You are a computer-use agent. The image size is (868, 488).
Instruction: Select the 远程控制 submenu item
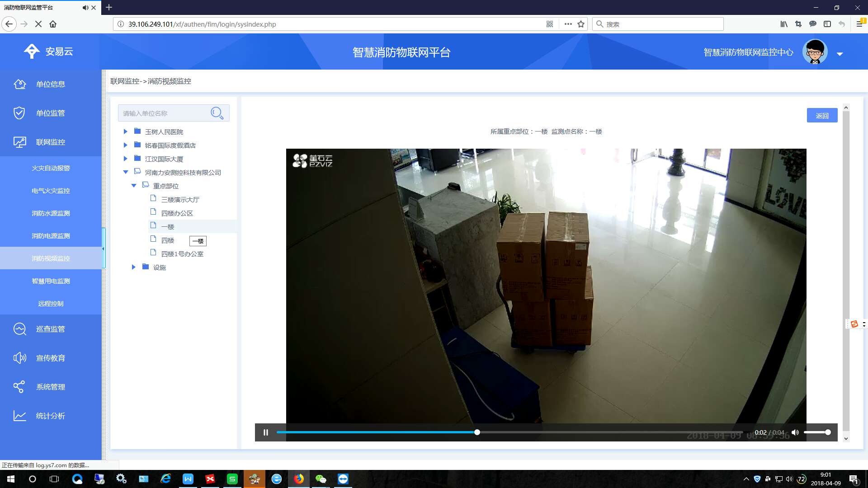(51, 304)
